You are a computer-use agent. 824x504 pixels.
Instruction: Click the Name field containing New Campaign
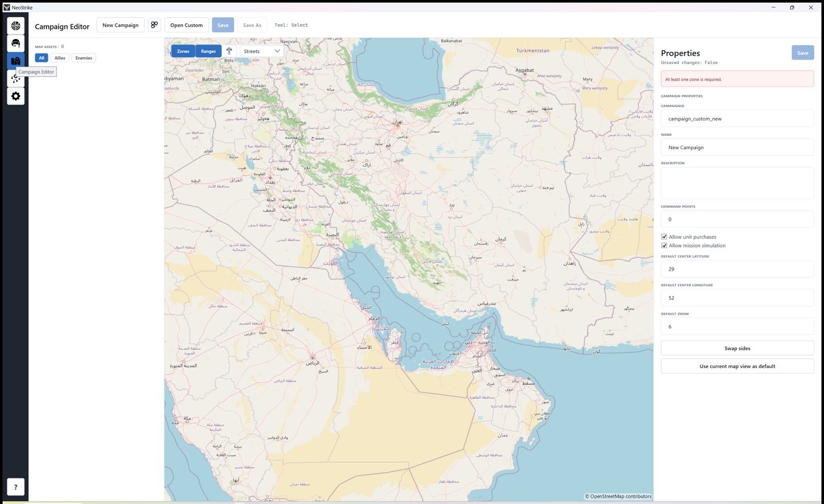click(x=737, y=147)
